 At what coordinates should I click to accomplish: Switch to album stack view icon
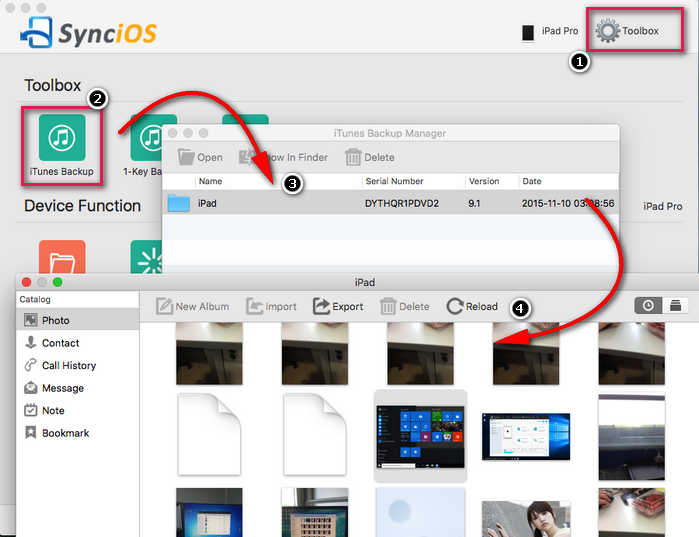[x=675, y=306]
